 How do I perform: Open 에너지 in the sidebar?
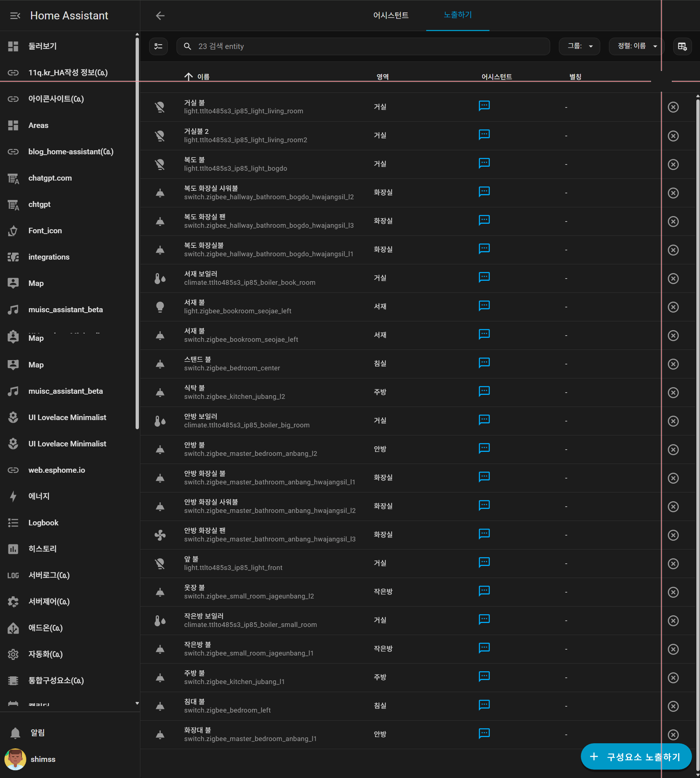tap(39, 496)
